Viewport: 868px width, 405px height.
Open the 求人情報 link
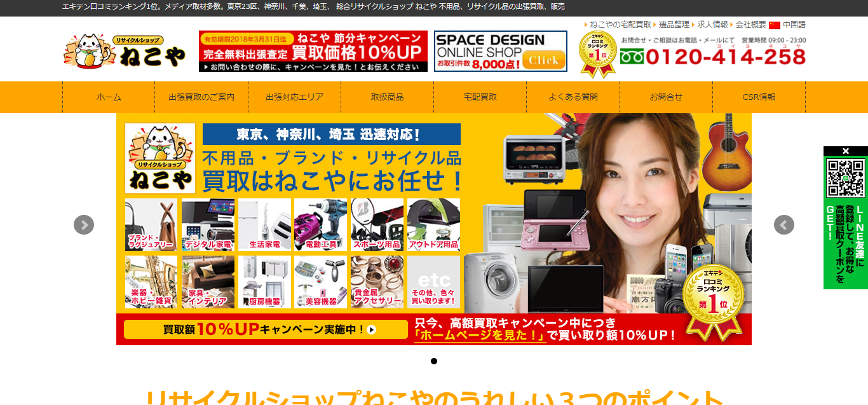712,25
